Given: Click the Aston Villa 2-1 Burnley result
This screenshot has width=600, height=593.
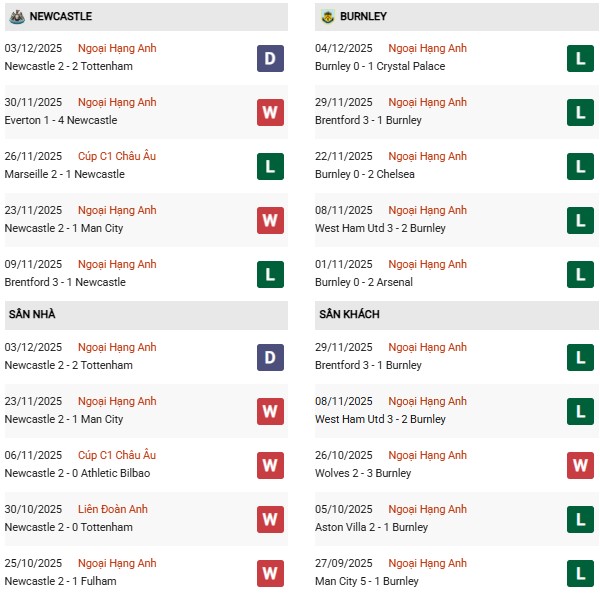Looking at the screenshot, I should 371,527.
